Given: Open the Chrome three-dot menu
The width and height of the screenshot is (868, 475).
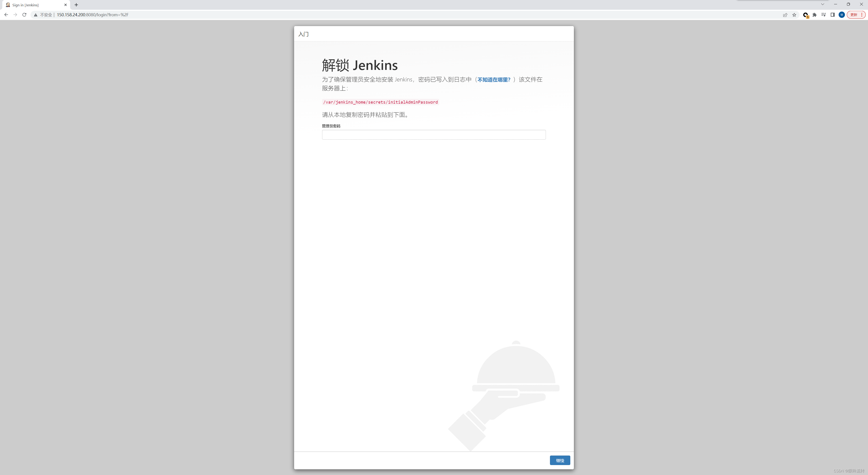Looking at the screenshot, I should coord(862,15).
